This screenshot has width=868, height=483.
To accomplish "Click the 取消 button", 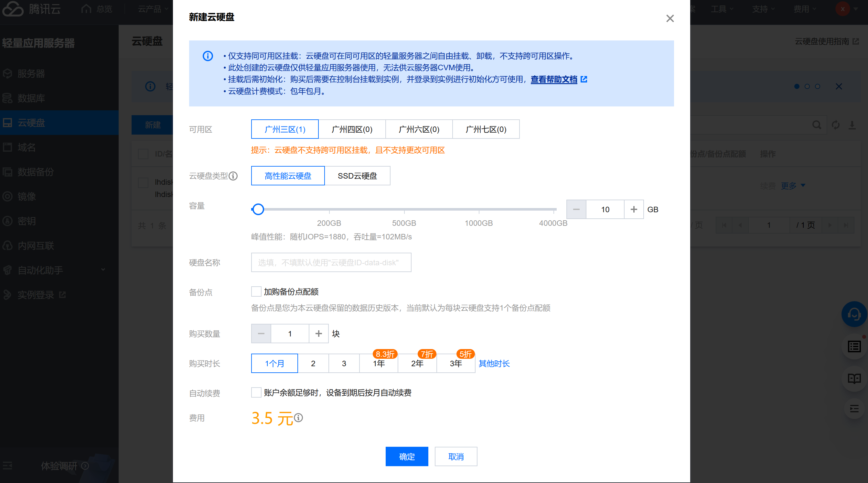I will pos(456,456).
